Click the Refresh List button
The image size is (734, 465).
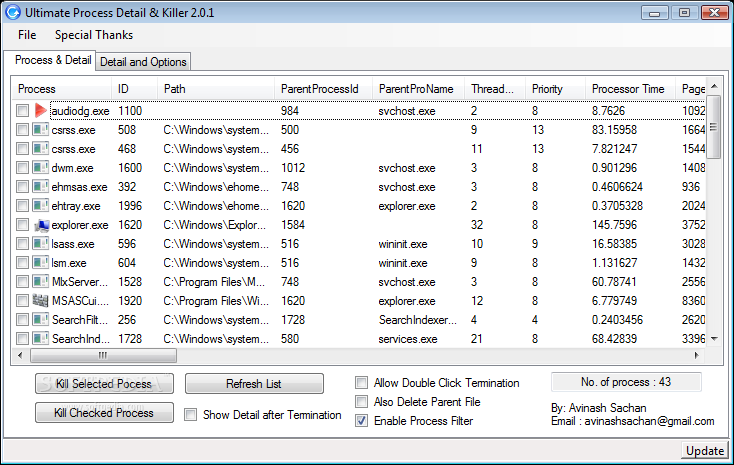coord(254,384)
